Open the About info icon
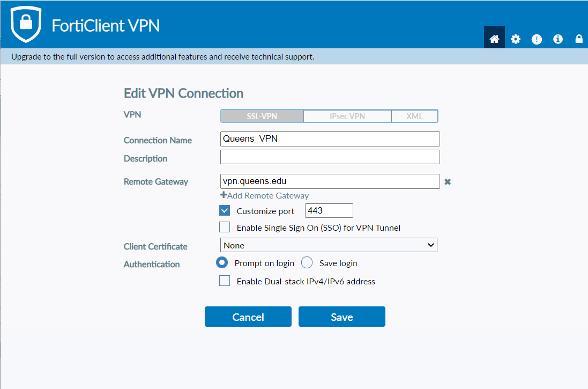This screenshot has height=389, width=588. coord(557,39)
